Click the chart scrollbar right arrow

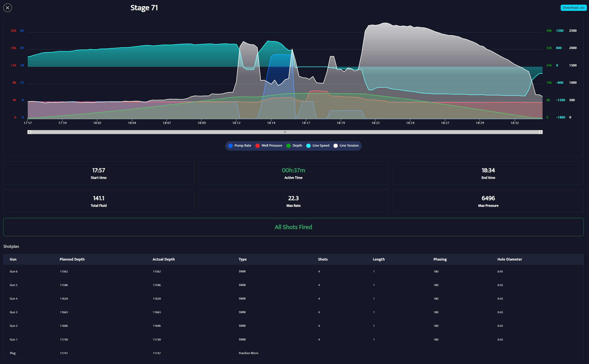541,132
